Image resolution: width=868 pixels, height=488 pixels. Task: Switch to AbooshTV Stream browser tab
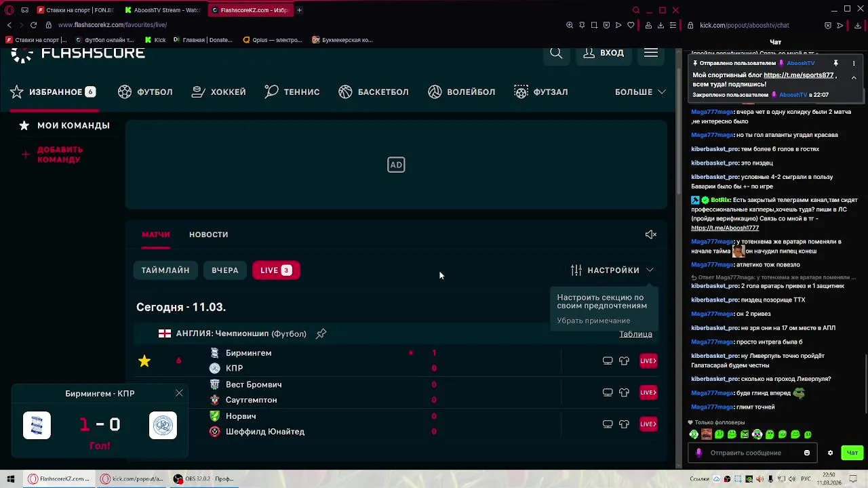[x=161, y=10]
